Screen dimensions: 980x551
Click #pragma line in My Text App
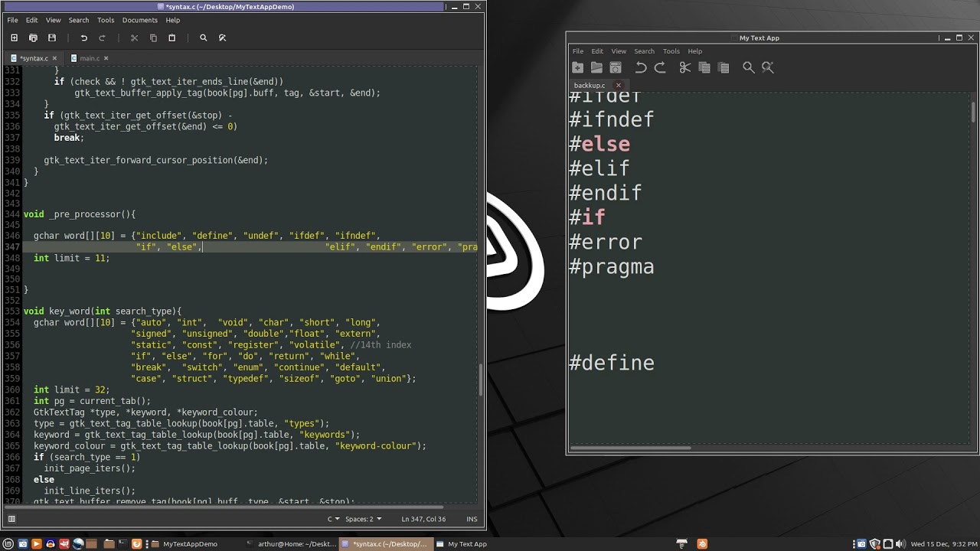point(612,267)
